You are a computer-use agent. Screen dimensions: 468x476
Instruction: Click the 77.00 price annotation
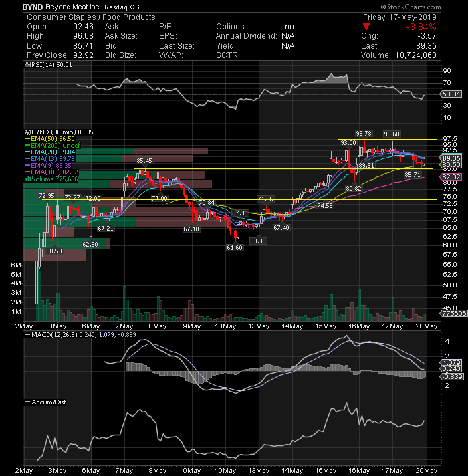[x=159, y=198]
